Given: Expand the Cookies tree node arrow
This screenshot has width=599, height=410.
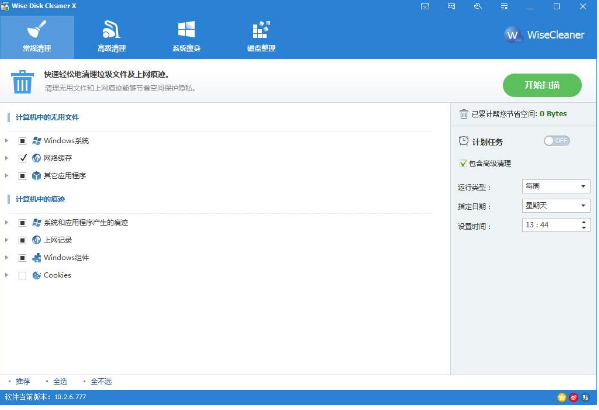Looking at the screenshot, I should pos(6,275).
